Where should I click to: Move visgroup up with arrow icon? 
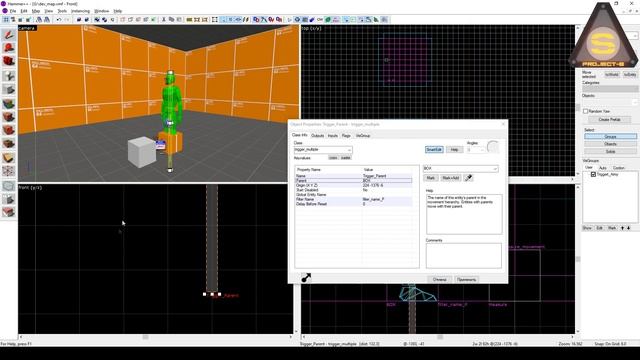coord(622,228)
